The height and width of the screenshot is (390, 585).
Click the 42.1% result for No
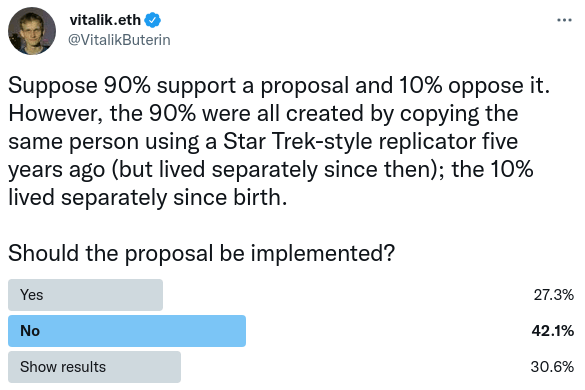click(x=553, y=331)
